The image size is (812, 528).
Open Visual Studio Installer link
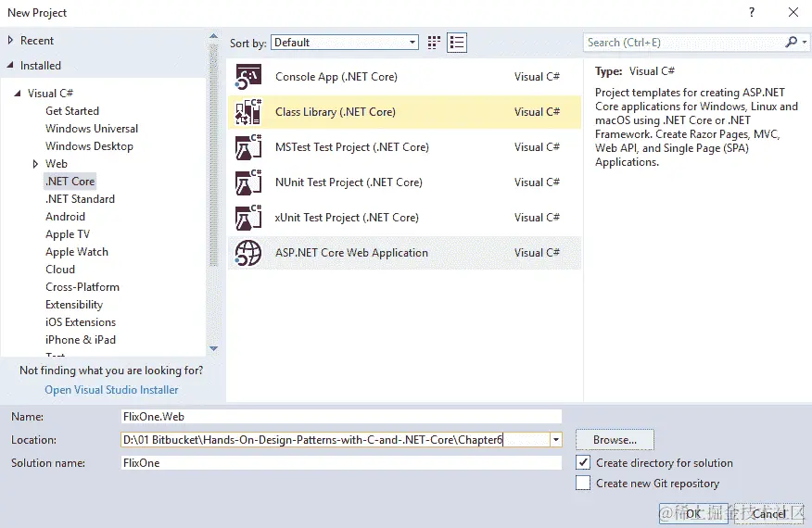coord(111,390)
